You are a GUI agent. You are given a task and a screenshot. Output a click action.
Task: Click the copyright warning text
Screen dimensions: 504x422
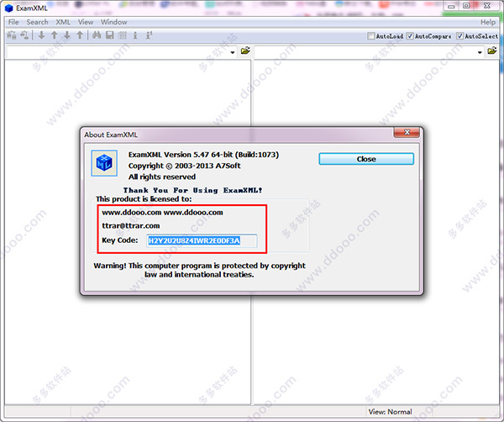(x=199, y=270)
